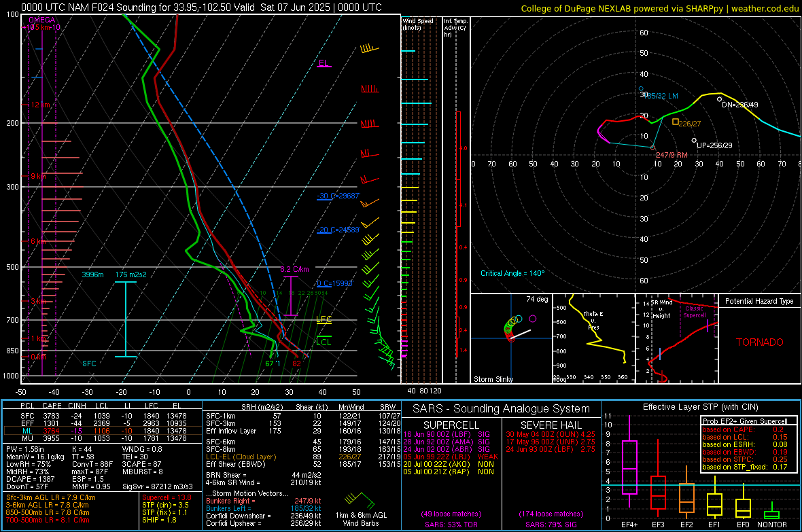Click the red TORNADO hazard text
The width and height of the screenshot is (802, 532).
(x=760, y=342)
